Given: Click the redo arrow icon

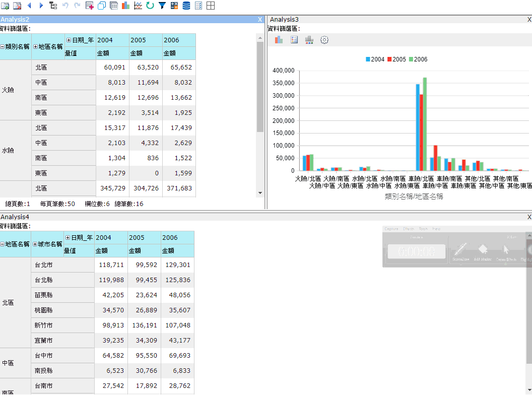Looking at the screenshot, I should (x=77, y=6).
